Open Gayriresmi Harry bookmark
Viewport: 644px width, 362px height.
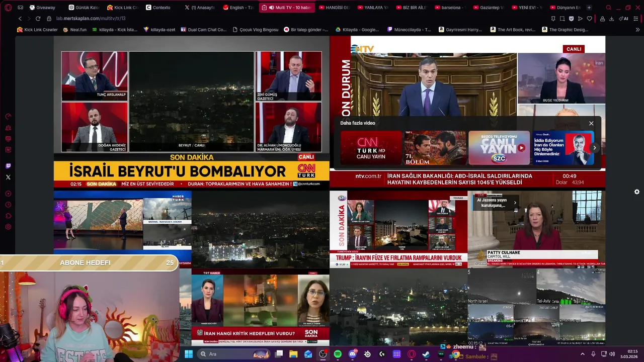[460, 30]
